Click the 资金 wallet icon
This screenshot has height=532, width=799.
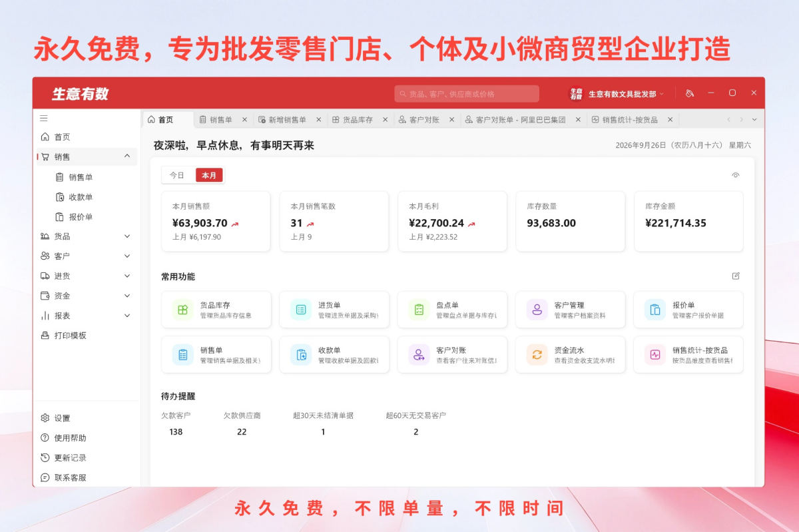[x=45, y=296]
